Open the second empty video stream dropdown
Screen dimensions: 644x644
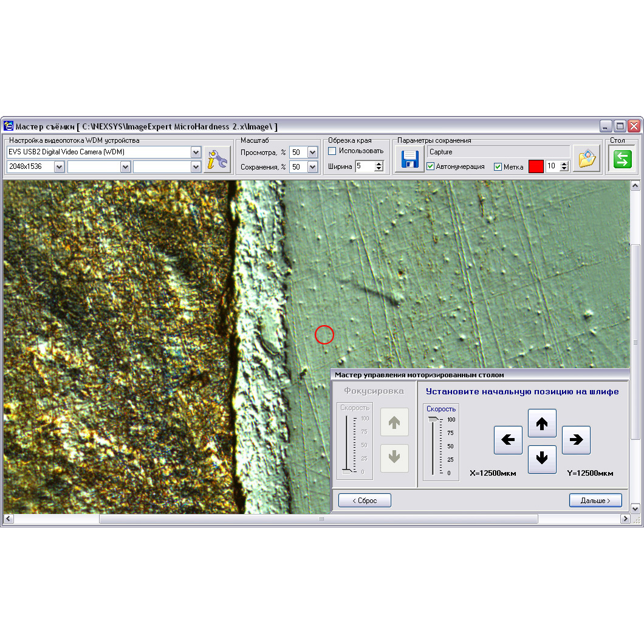125,166
